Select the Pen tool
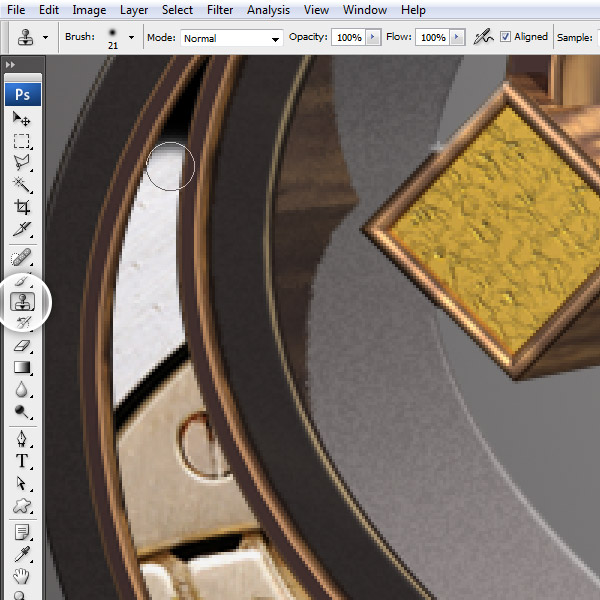Image resolution: width=600 pixels, height=600 pixels. point(22,439)
